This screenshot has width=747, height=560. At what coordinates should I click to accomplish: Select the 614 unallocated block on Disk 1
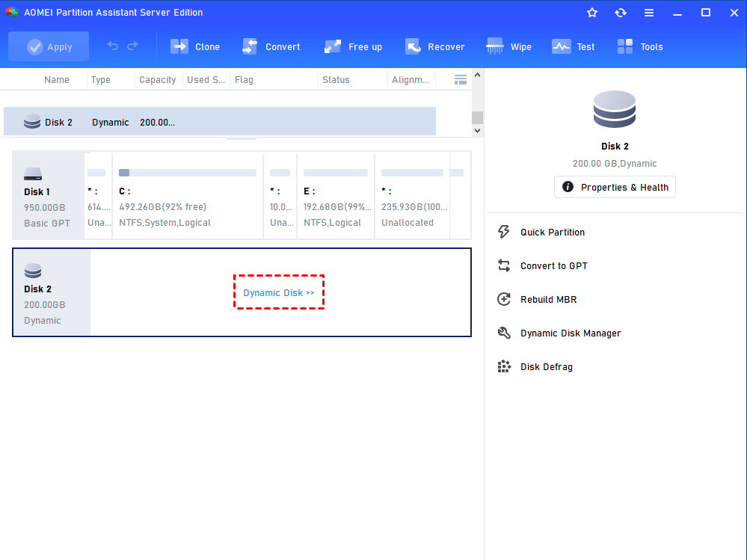tap(99, 196)
